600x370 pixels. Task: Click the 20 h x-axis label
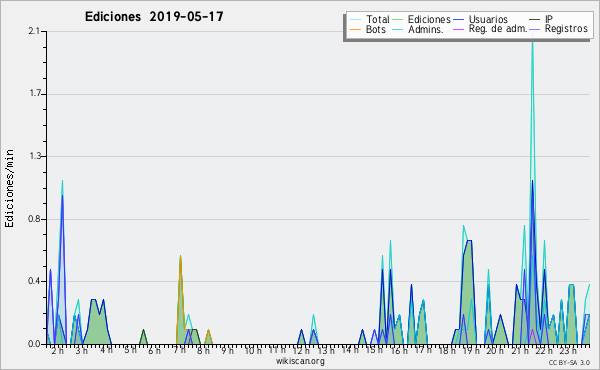(495, 351)
